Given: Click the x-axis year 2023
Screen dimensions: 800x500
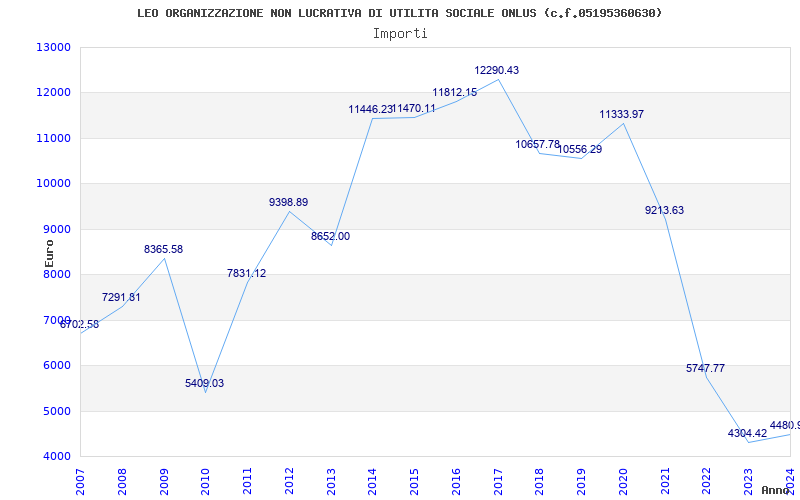Looking at the screenshot, I should tap(748, 481).
